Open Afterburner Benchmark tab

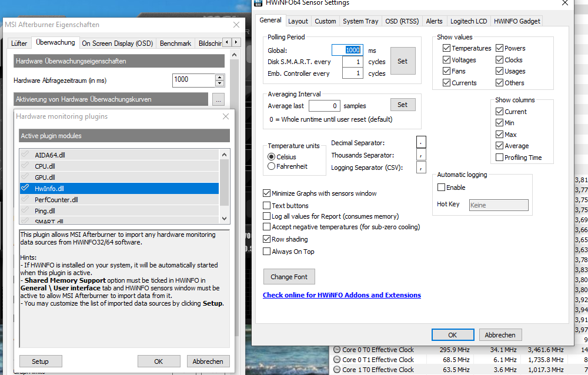click(175, 43)
